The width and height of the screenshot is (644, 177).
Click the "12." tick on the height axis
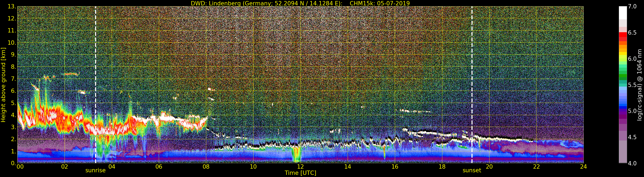[x=12, y=18]
